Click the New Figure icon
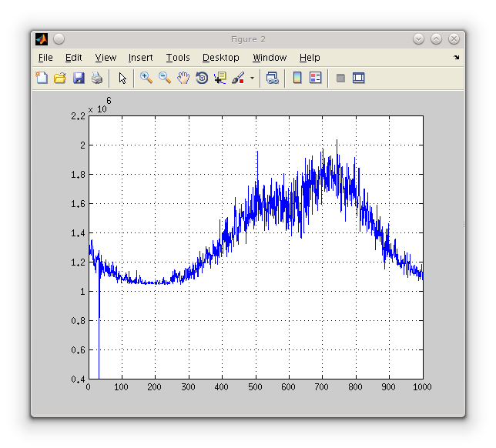Screen dimensions: 496x448 click(x=42, y=78)
